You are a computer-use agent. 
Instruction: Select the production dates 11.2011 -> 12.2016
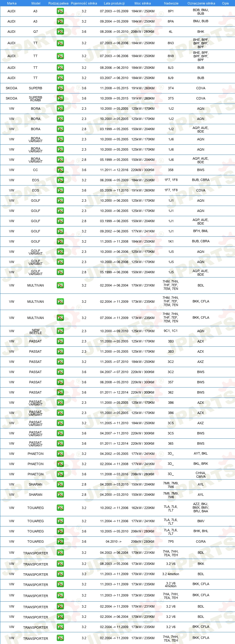[x=114, y=170]
